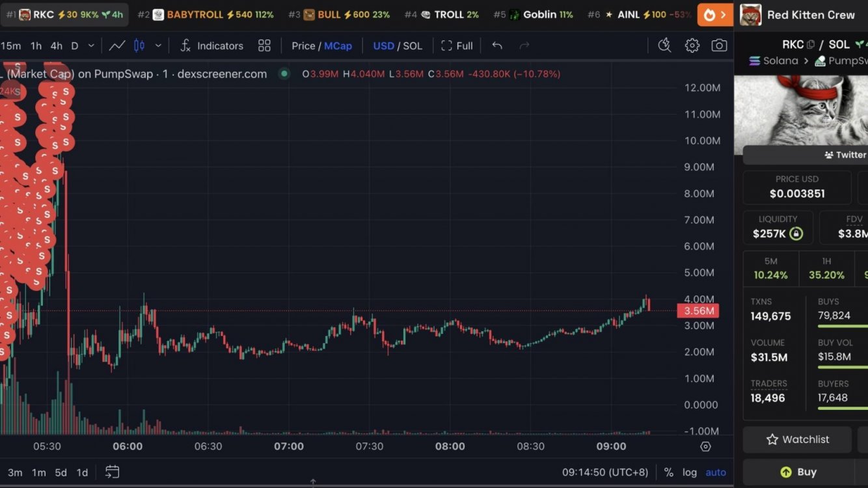Toggle log scale on price axis
The height and width of the screenshot is (488, 868).
(x=690, y=472)
